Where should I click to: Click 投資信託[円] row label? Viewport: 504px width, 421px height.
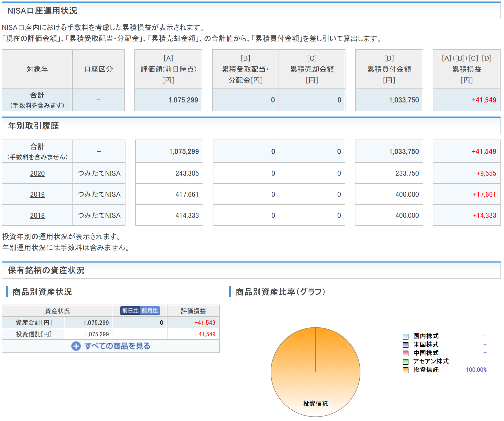34,334
